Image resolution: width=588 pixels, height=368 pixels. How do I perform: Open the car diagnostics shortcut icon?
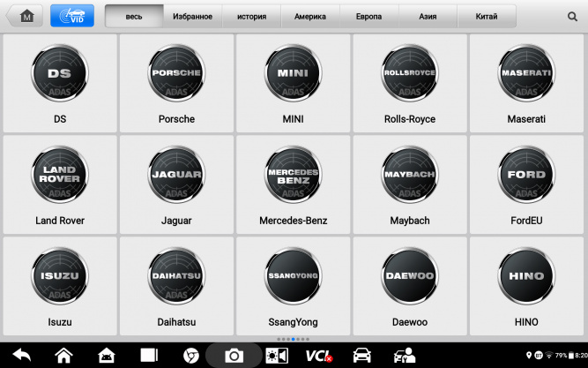pos(361,356)
